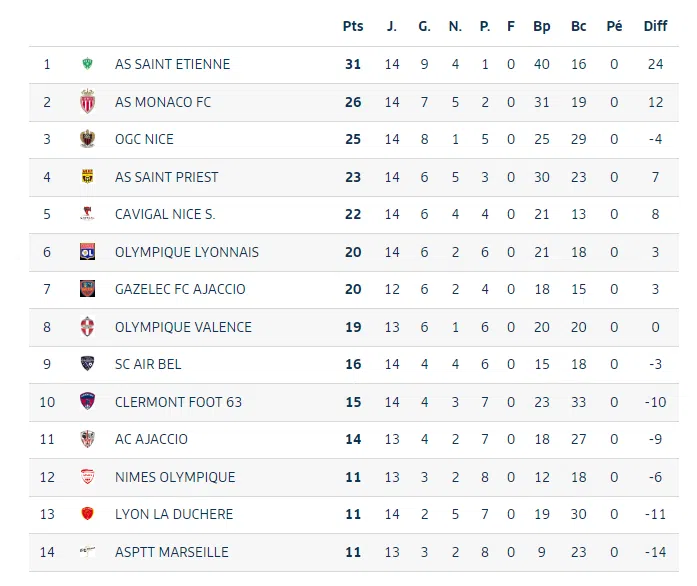Viewport: 697px width, 586px height.
Task: Select the Nimes Olympique club logo
Action: (87, 477)
